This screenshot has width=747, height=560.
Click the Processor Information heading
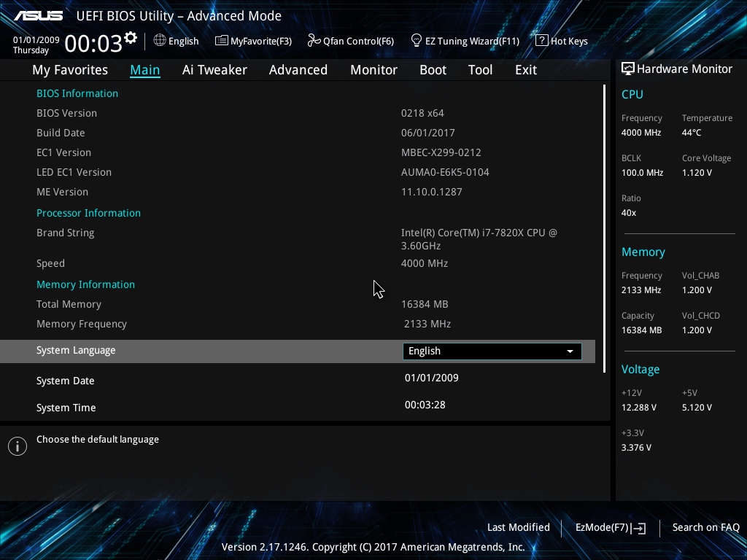tap(88, 214)
